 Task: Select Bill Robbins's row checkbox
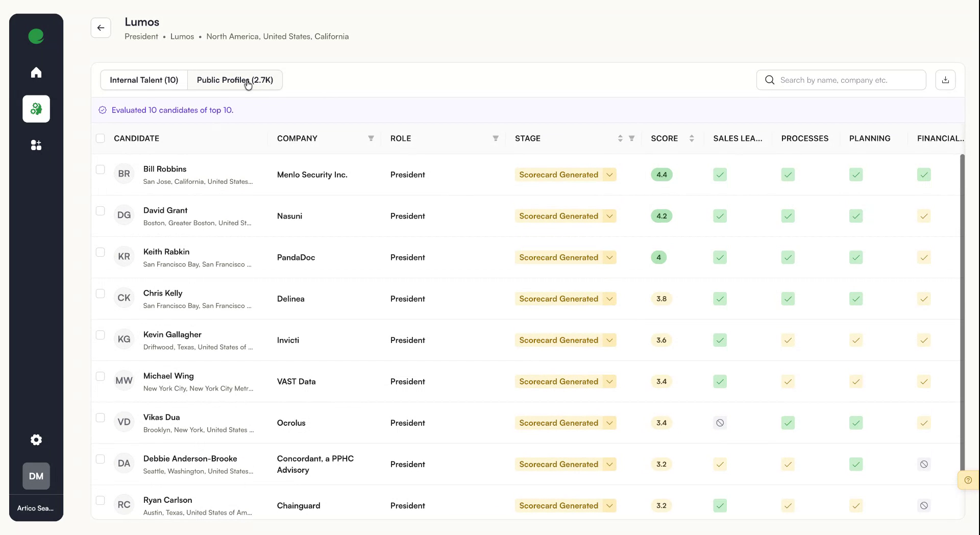(101, 169)
